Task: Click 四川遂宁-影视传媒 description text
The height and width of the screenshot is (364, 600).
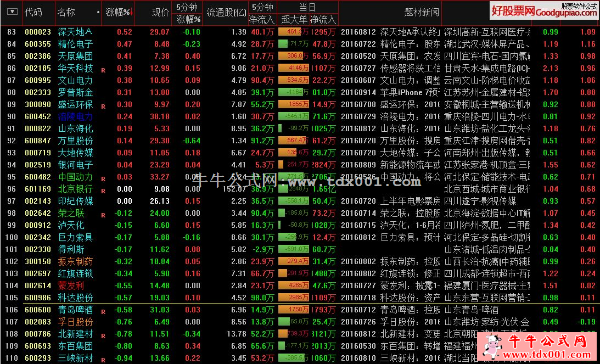Action: [x=480, y=201]
